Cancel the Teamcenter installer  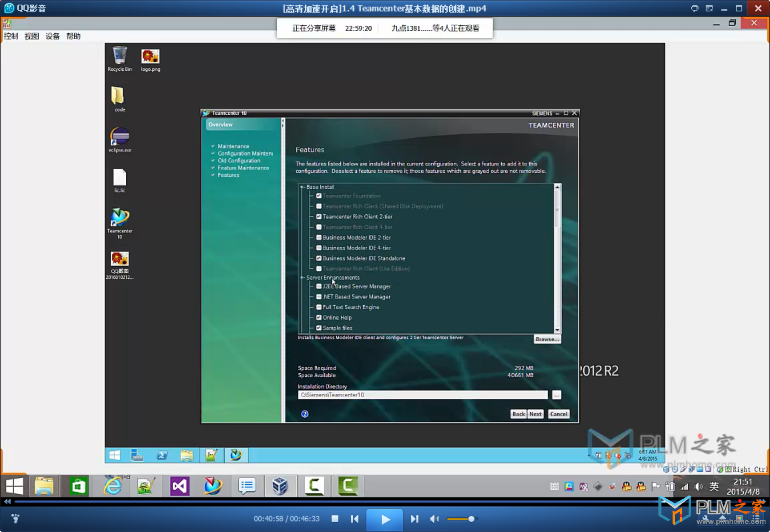click(x=559, y=414)
